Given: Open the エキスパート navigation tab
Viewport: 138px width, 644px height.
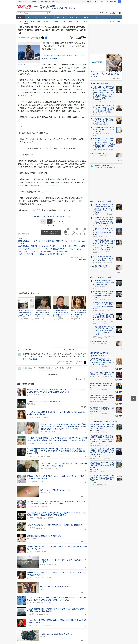Looking at the screenshot, I should pyautogui.click(x=48, y=17).
